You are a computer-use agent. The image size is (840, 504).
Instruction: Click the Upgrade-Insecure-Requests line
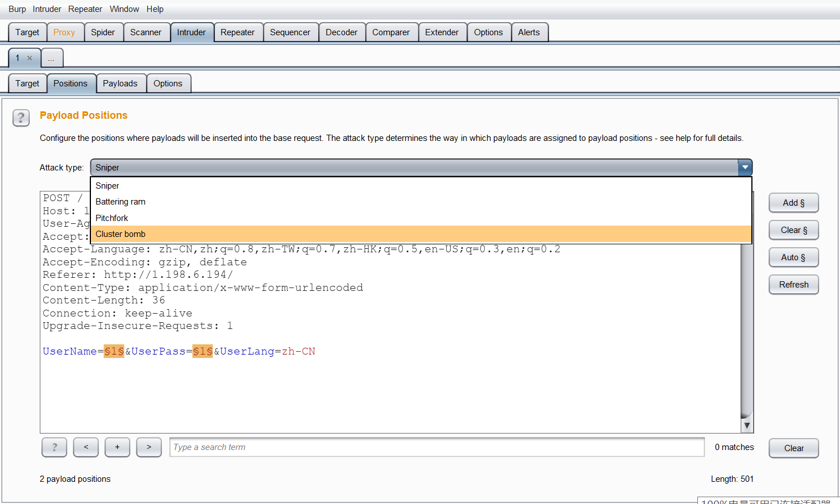[138, 326]
